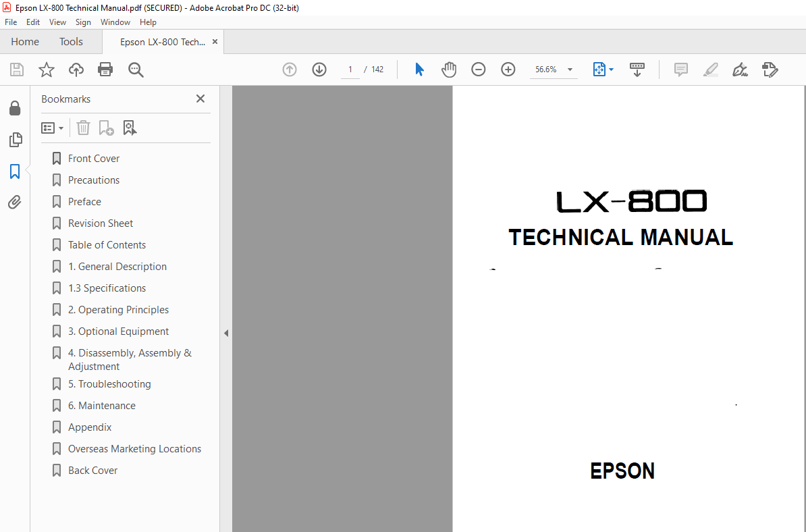Select the Hand tool

click(x=448, y=69)
